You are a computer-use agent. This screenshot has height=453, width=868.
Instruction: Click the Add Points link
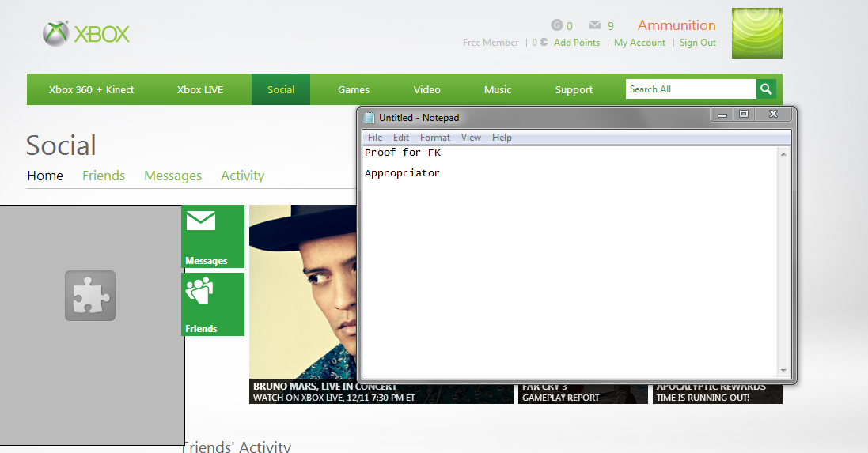[x=576, y=43]
